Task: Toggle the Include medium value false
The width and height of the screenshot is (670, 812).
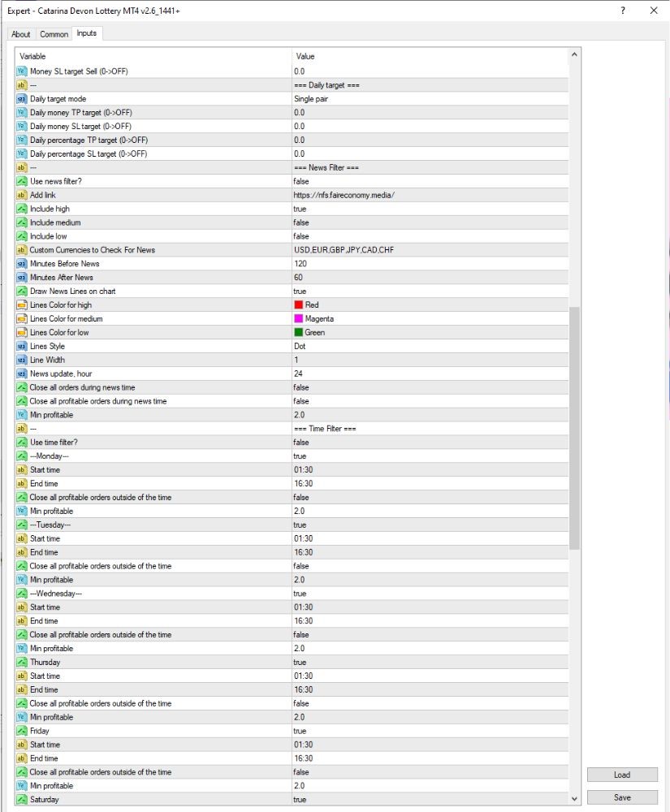Action: point(430,222)
